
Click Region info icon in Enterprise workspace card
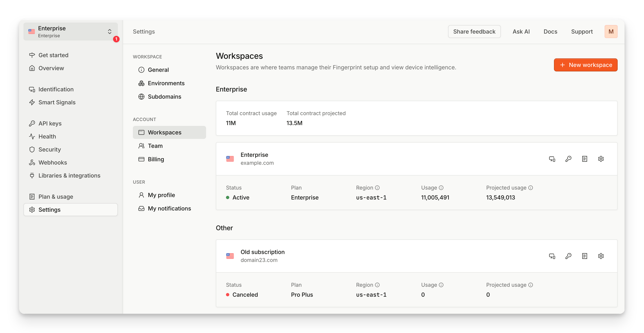click(377, 188)
